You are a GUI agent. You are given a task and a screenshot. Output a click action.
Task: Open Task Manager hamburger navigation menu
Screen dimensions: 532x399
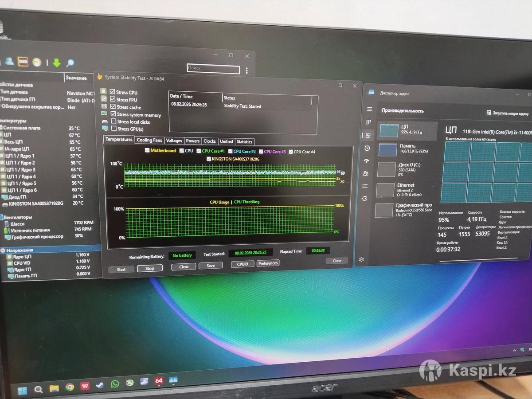click(x=368, y=109)
